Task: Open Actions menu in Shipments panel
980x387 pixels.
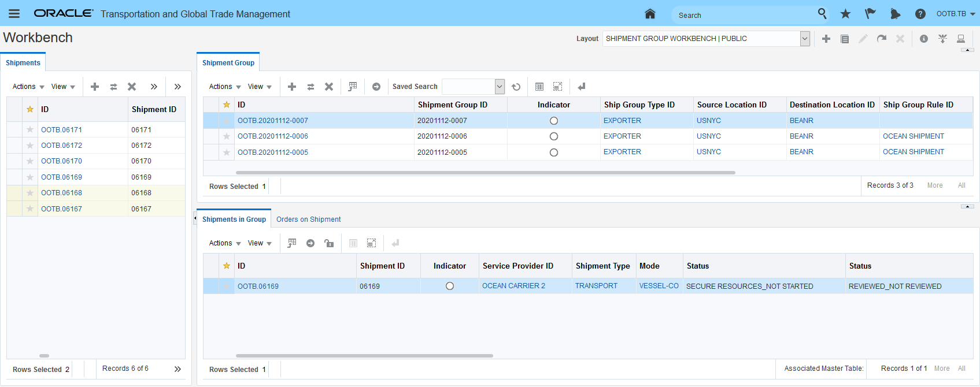Action: (x=28, y=87)
